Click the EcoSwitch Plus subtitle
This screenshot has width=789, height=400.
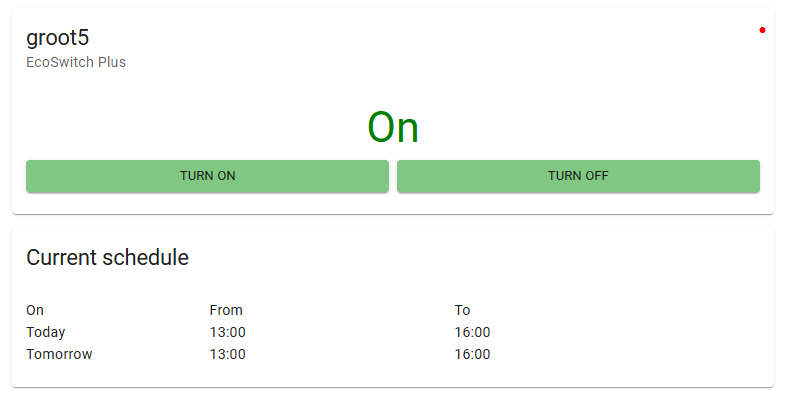(76, 62)
